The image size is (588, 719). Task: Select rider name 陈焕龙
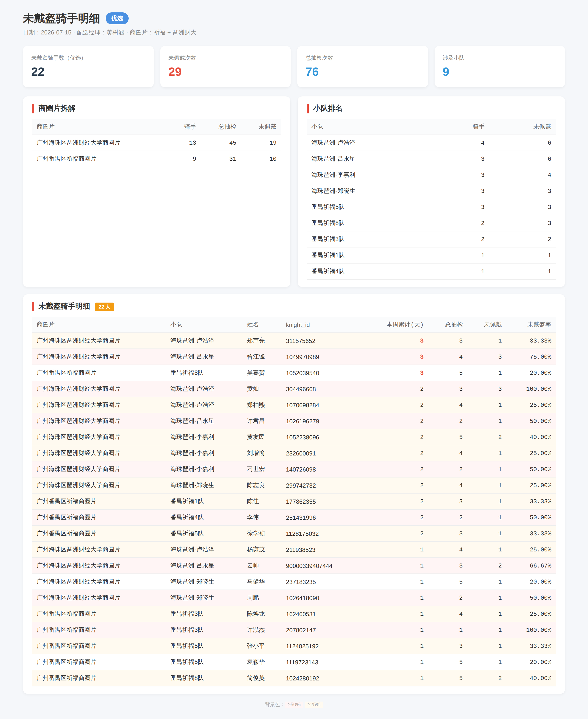[256, 614]
